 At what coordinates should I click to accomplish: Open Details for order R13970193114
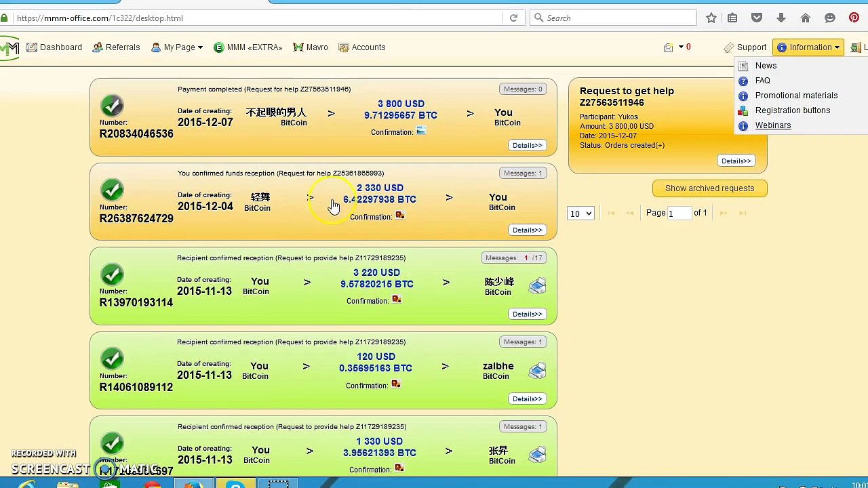pos(527,314)
